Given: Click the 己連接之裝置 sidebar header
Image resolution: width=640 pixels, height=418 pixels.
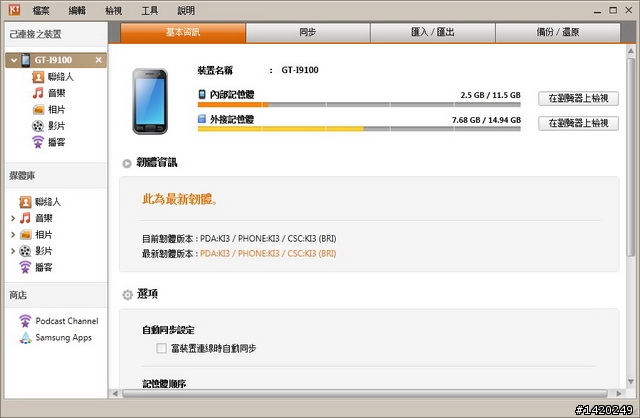Looking at the screenshot, I should point(36,34).
